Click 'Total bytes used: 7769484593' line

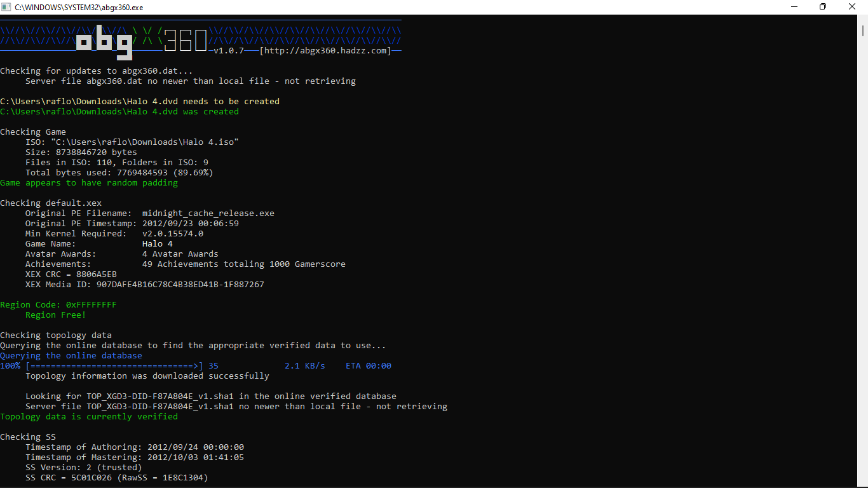point(119,173)
